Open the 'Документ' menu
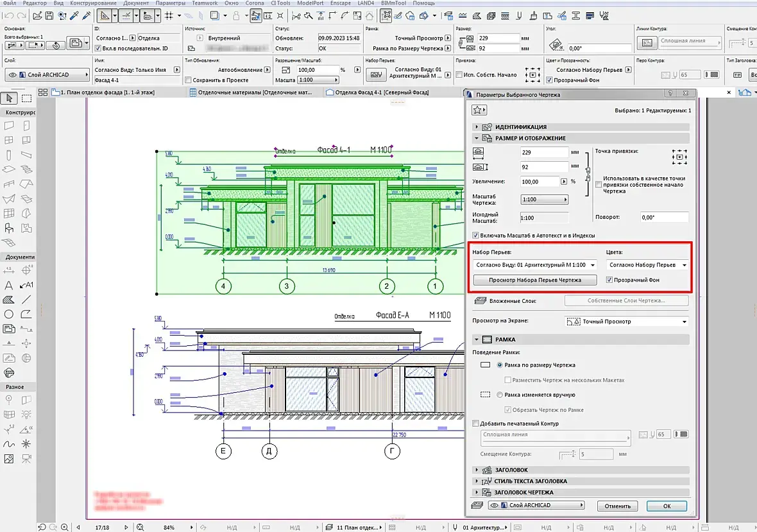This screenshot has width=757, height=532. point(135,3)
